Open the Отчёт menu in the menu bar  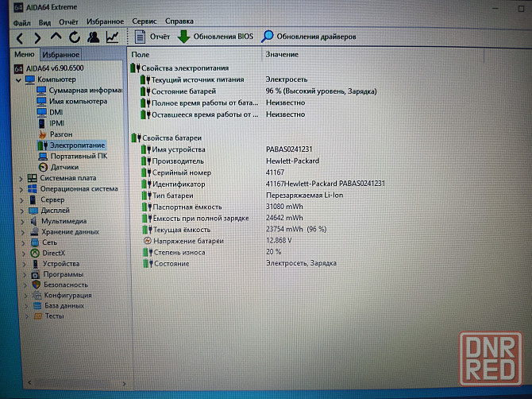coord(68,22)
